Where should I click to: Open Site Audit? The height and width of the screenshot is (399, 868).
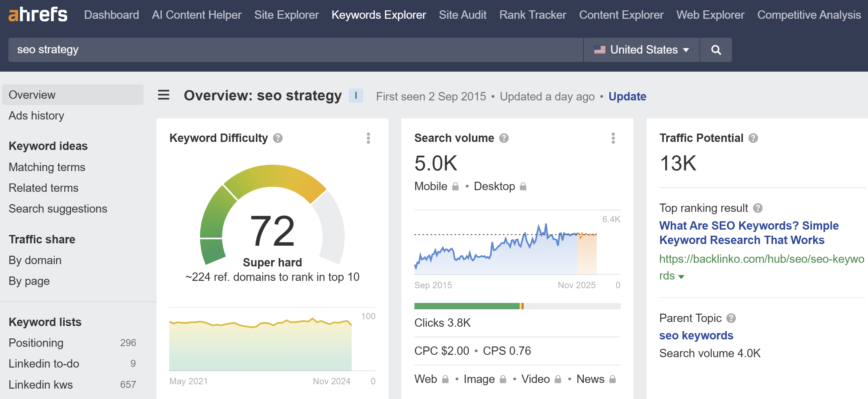[462, 15]
